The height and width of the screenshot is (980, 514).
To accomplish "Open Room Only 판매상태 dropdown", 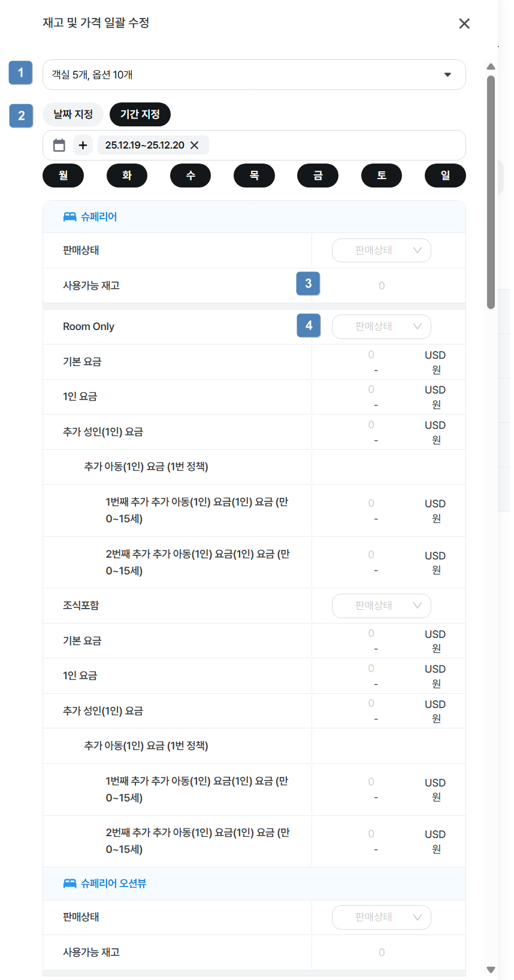I will coord(382,326).
